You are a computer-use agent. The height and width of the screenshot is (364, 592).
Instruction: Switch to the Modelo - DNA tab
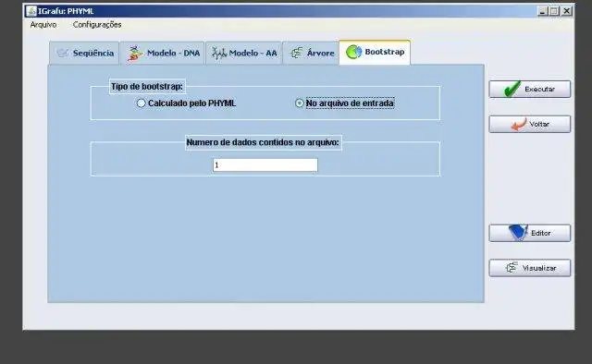[163, 54]
